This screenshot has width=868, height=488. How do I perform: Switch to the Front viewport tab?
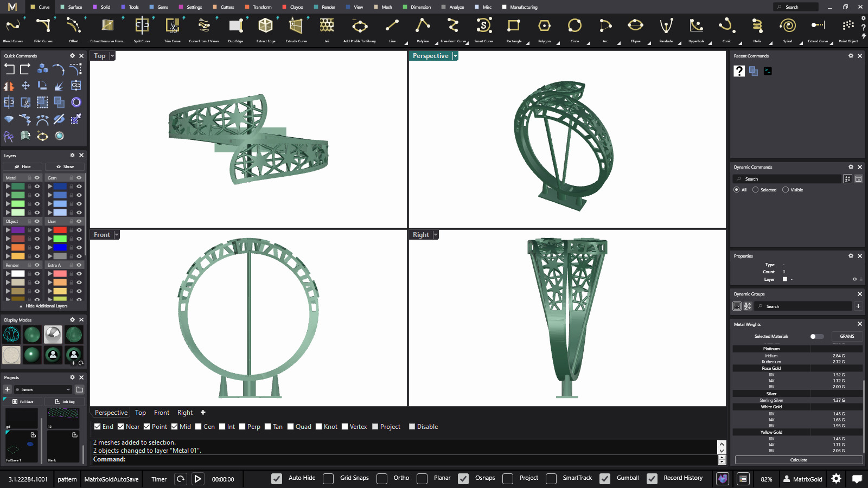coord(162,413)
